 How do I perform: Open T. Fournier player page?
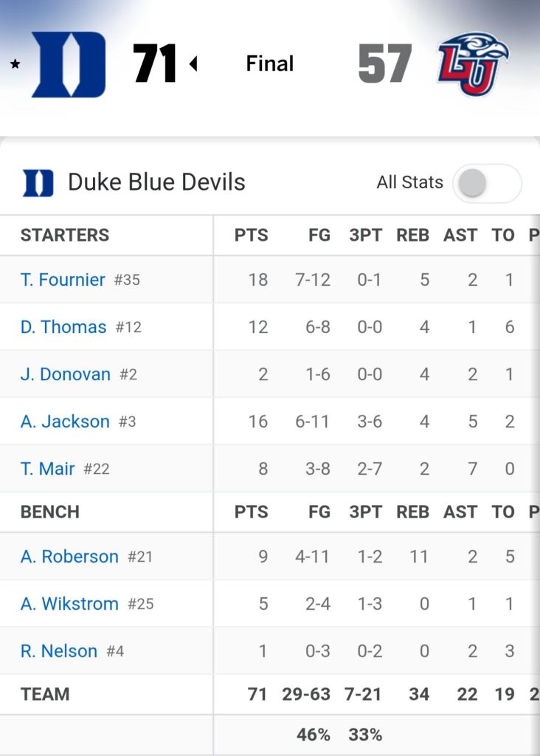63,280
